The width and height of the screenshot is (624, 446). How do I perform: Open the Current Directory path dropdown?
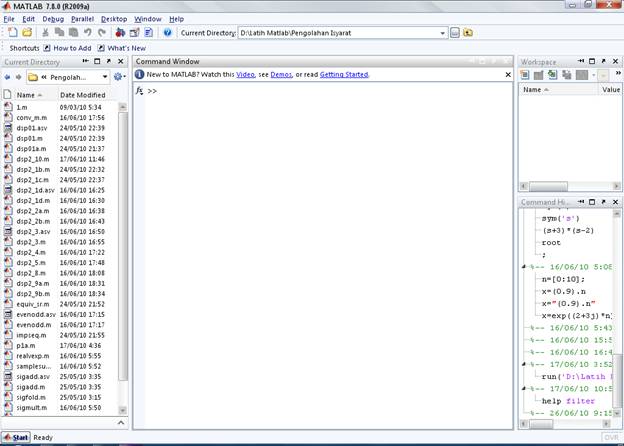click(441, 32)
